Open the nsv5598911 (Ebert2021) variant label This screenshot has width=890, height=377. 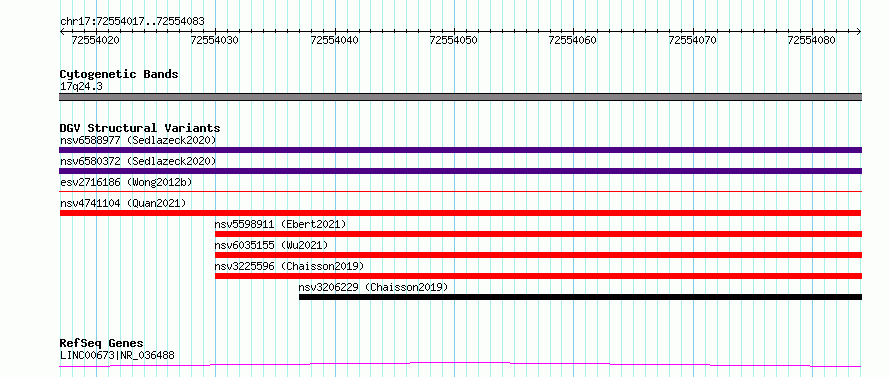[x=280, y=224]
